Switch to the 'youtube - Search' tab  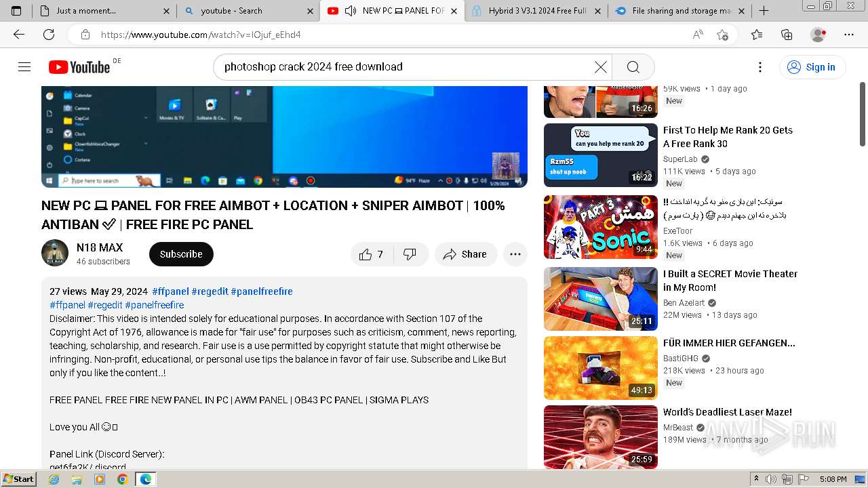pyautogui.click(x=248, y=11)
